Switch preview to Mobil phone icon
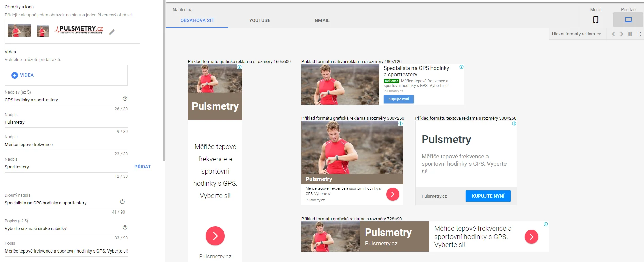Screen dimensions: 644x262 (x=596, y=20)
